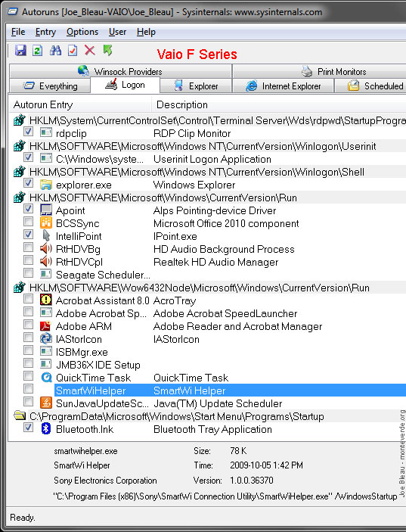Open the Options menu

tap(82, 32)
